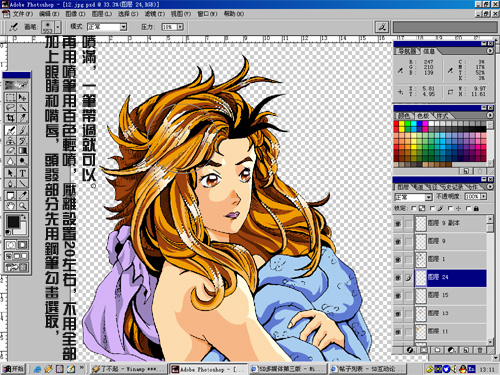Open the 滤镜(T) menu

(x=155, y=14)
